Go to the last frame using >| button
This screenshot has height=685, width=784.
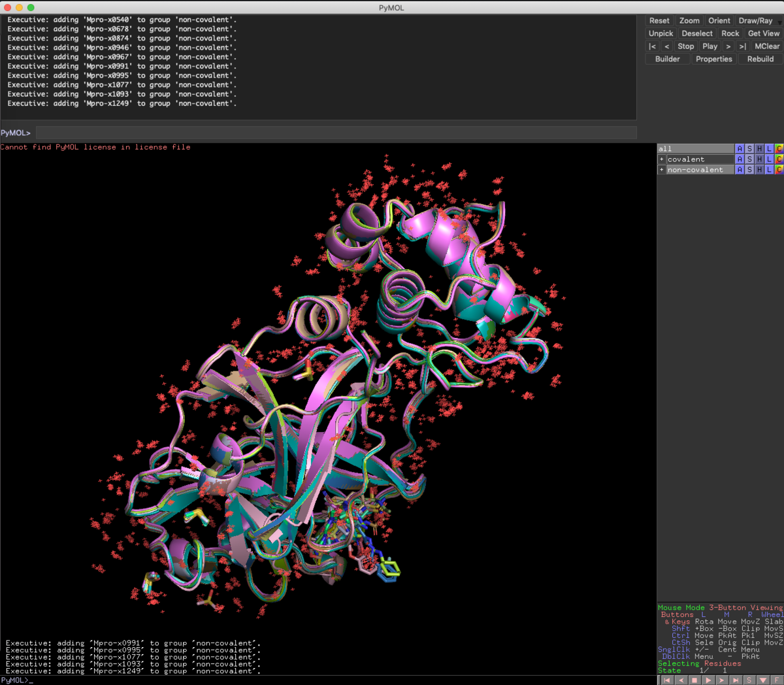tap(743, 46)
